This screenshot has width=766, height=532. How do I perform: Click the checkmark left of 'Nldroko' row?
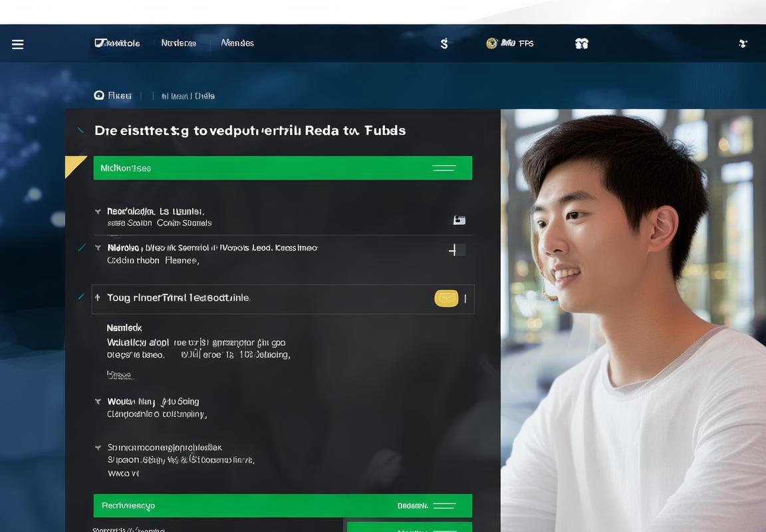(82, 247)
